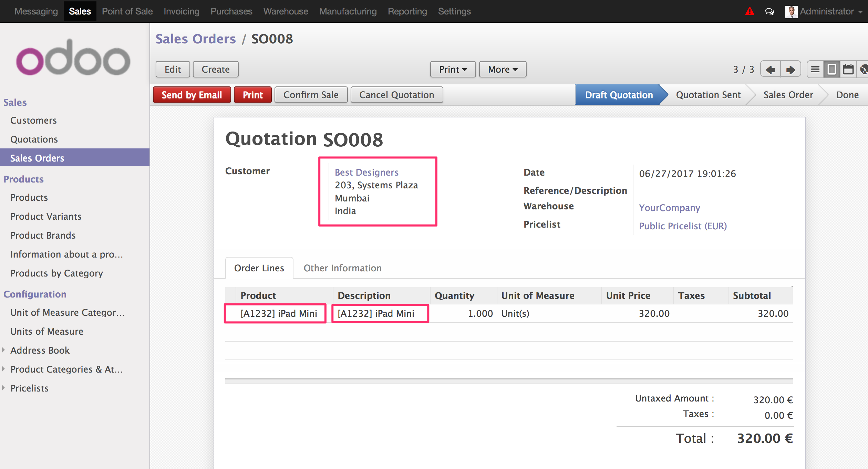The width and height of the screenshot is (868, 469).
Task: Click the kanban view icon
Action: tap(832, 69)
